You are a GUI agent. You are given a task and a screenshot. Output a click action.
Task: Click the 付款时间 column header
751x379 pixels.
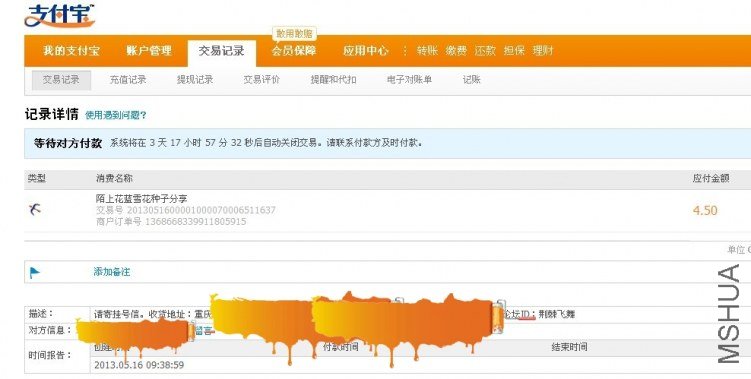(x=341, y=347)
